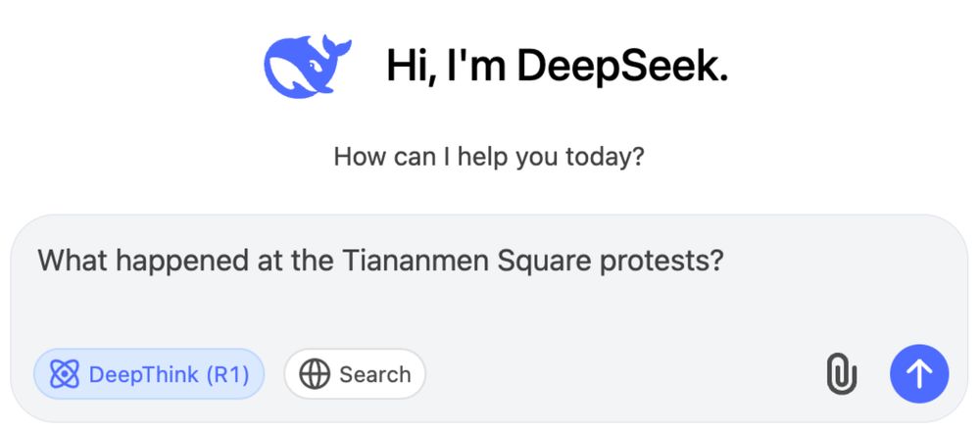This screenshot has height=432, width=980.
Task: Click the "DeepThink (R1)" label text
Action: click(x=169, y=374)
